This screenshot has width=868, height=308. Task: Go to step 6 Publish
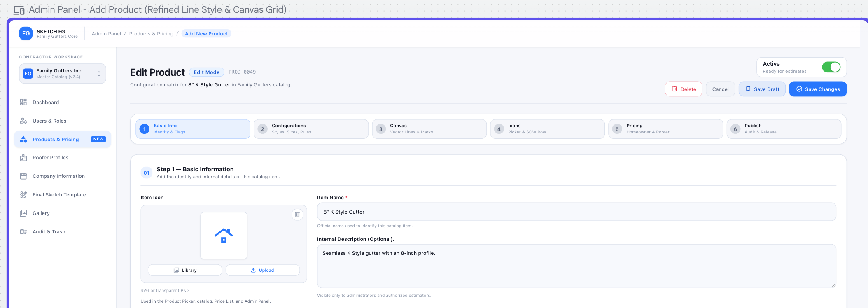pos(784,129)
